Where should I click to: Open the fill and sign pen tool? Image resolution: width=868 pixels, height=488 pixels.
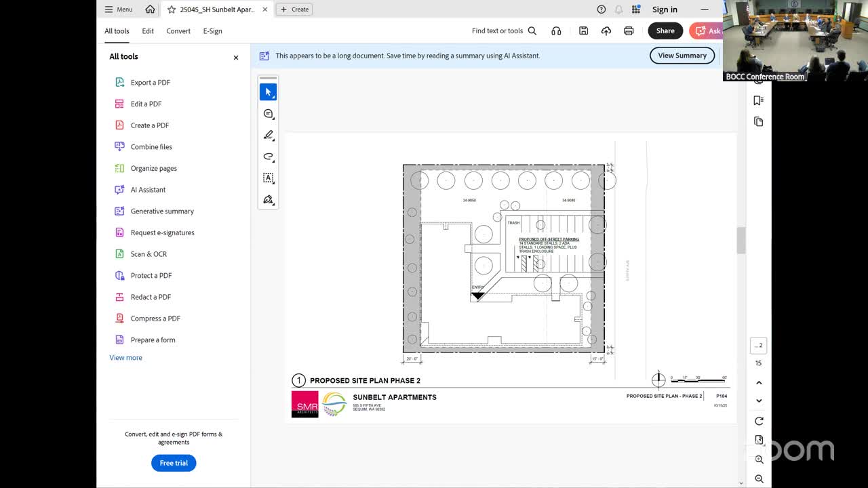pyautogui.click(x=268, y=200)
